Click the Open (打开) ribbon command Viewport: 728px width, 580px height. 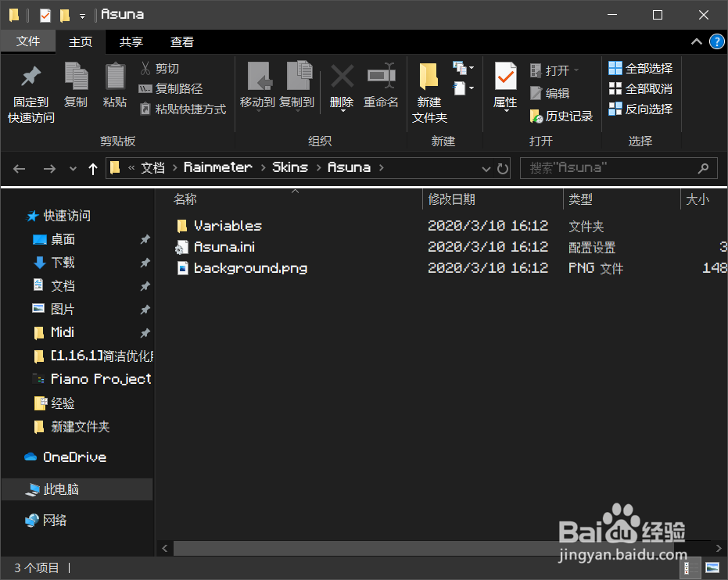[554, 70]
